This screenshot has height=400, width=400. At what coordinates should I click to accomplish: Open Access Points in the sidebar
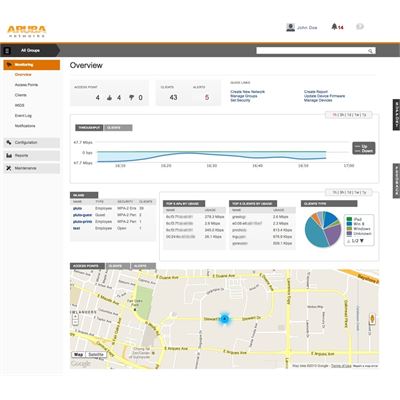[x=26, y=85]
